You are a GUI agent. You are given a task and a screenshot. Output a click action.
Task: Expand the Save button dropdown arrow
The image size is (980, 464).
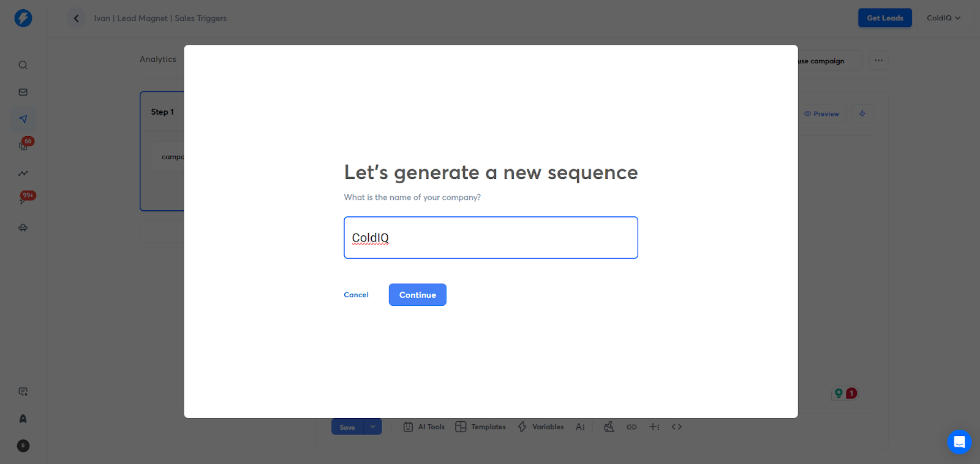coord(373,427)
